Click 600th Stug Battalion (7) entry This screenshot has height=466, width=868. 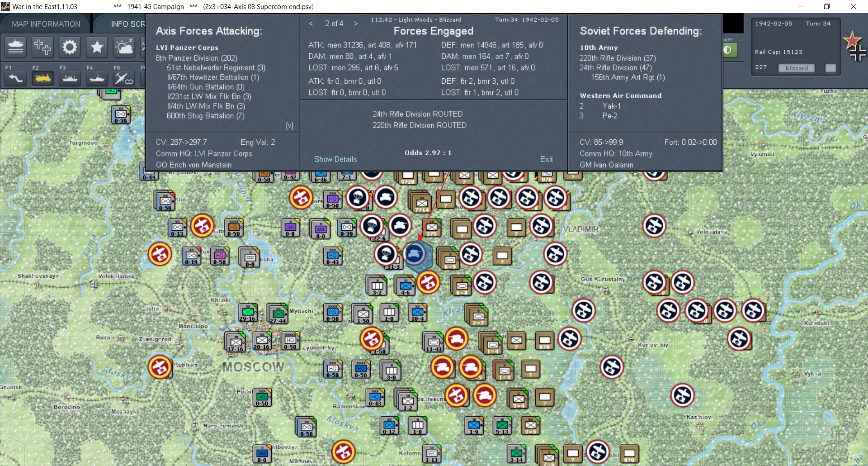tap(206, 116)
